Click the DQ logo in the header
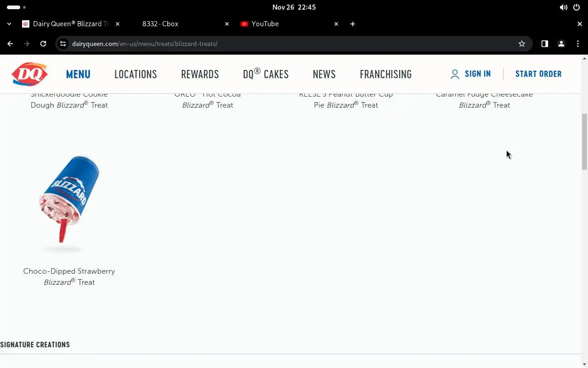The image size is (588, 368). [x=30, y=74]
